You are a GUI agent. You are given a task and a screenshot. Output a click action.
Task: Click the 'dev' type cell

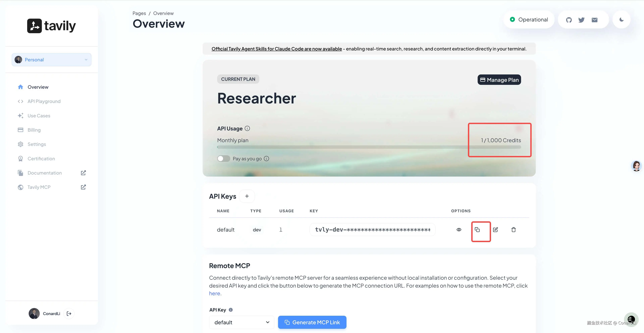(257, 230)
